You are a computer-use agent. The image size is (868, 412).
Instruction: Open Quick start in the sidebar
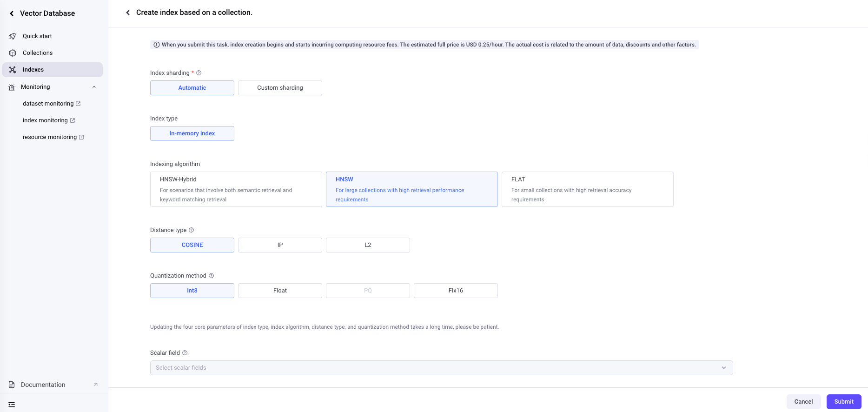(x=37, y=36)
